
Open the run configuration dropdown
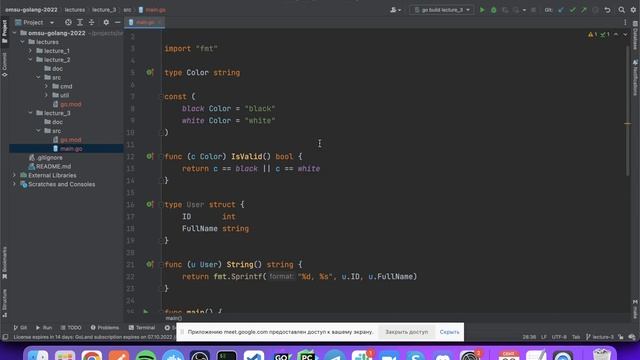(442, 10)
